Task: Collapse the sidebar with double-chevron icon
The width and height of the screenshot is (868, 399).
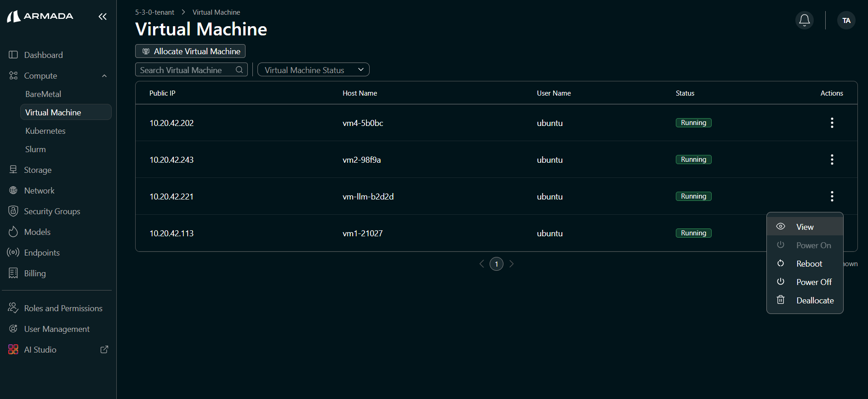Action: coord(103,17)
